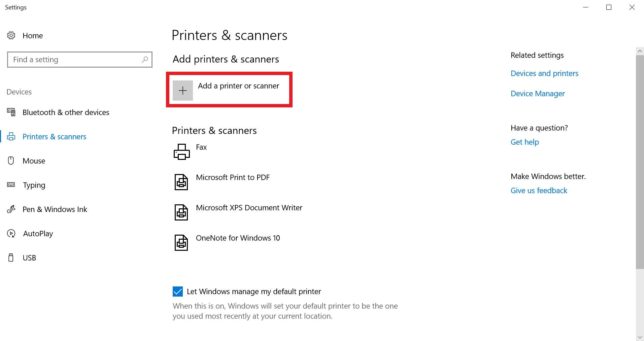This screenshot has width=644, height=341.
Task: Open Device Manager link
Action: [538, 94]
